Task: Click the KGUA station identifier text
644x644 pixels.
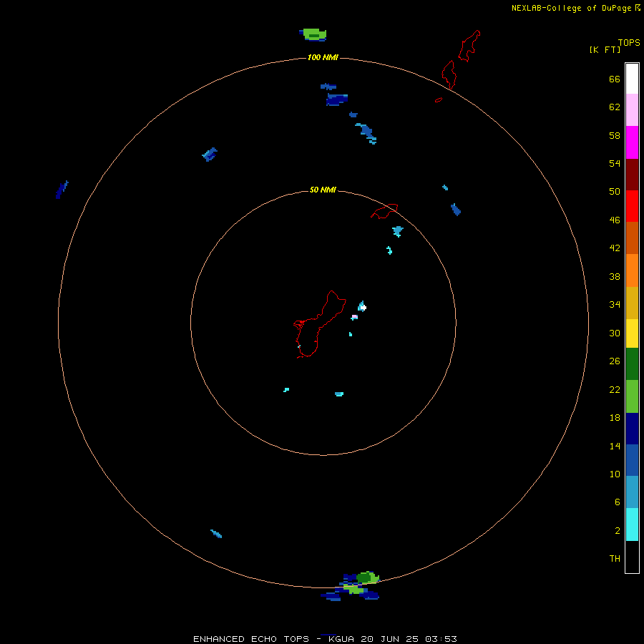Action: 342,639
